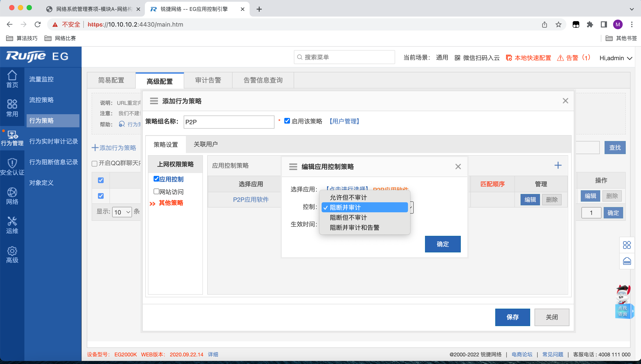
Task: Click the page number input showing 1
Action: tap(591, 213)
